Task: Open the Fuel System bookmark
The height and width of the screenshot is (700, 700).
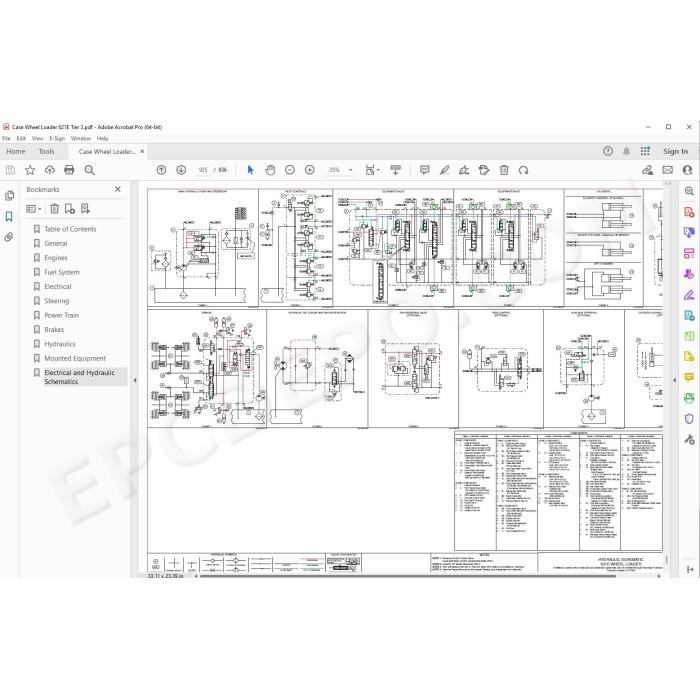Action: pyautogui.click(x=62, y=272)
